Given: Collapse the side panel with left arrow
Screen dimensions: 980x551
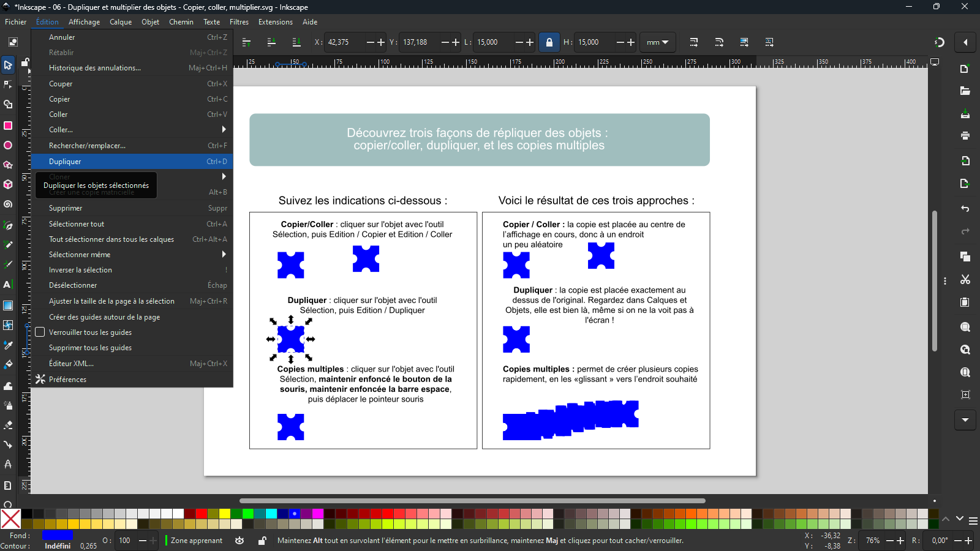Looking at the screenshot, I should (965, 42).
